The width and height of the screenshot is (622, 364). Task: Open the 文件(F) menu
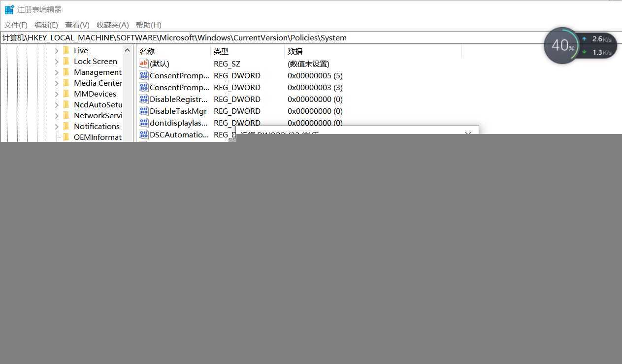point(16,25)
